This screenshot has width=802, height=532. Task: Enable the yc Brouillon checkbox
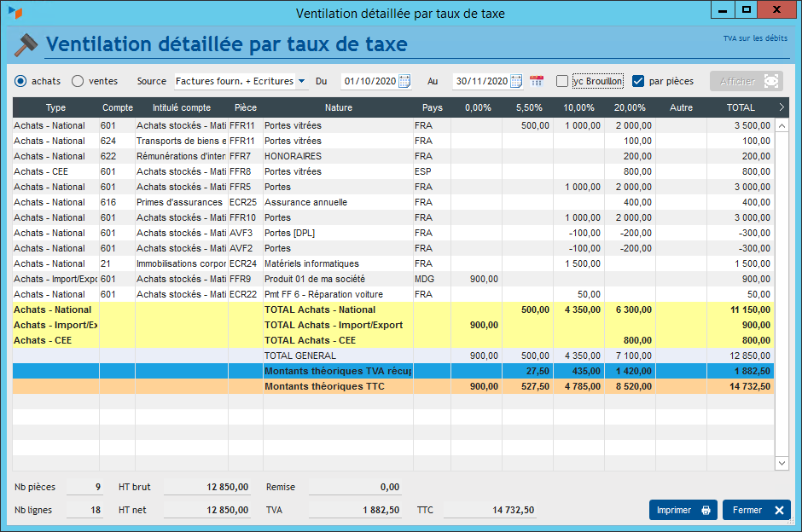[562, 81]
